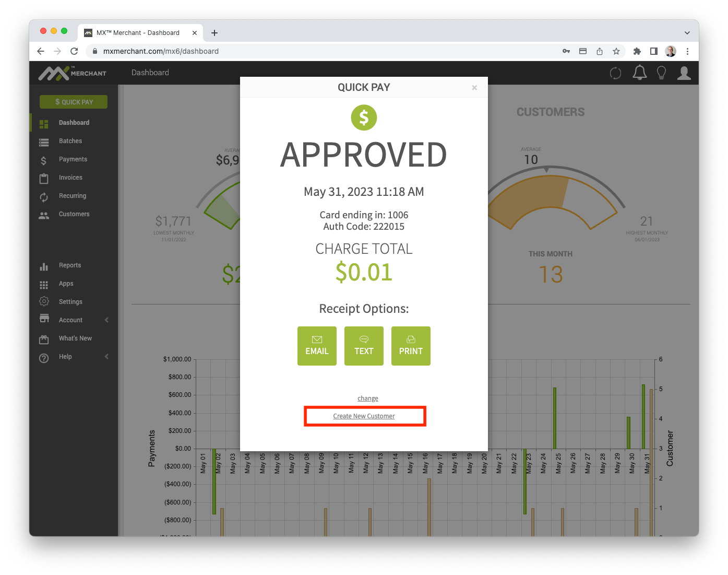This screenshot has height=575, width=728.
Task: Click Dashboard in the top navigation
Action: (x=150, y=73)
